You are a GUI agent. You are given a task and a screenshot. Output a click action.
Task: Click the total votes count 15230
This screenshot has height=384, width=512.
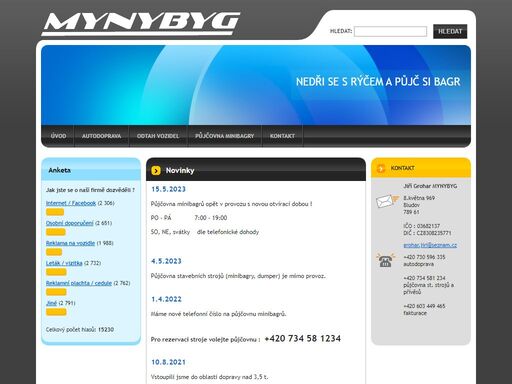click(106, 329)
